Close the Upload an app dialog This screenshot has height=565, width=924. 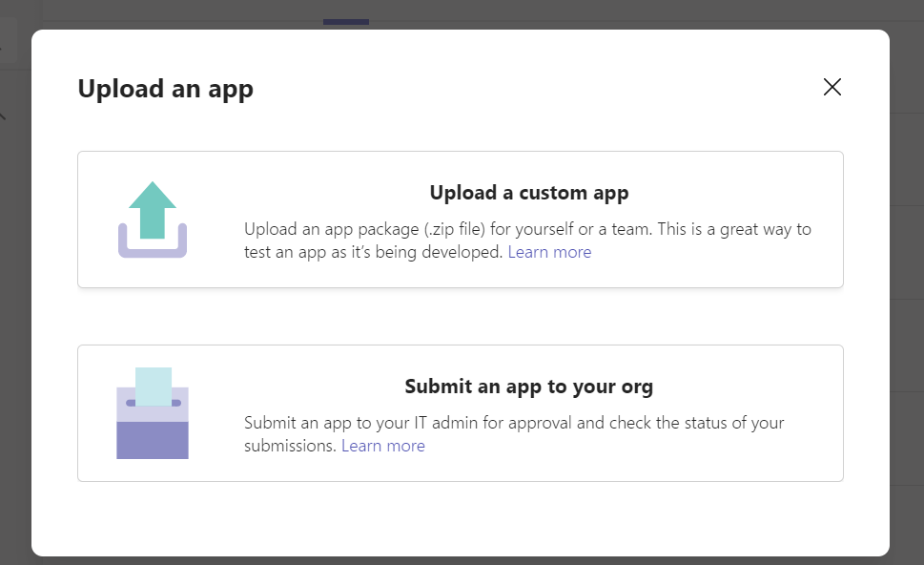coord(832,87)
